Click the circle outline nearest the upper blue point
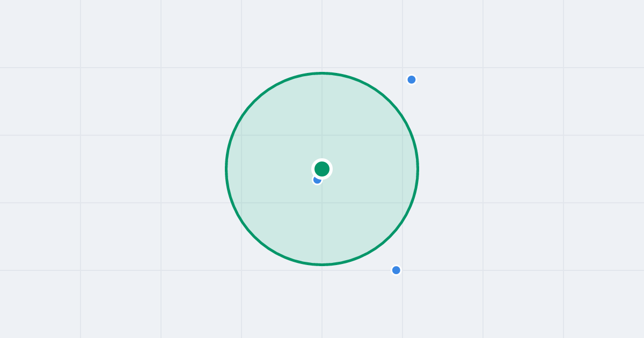The image size is (644, 338). [x=390, y=101]
